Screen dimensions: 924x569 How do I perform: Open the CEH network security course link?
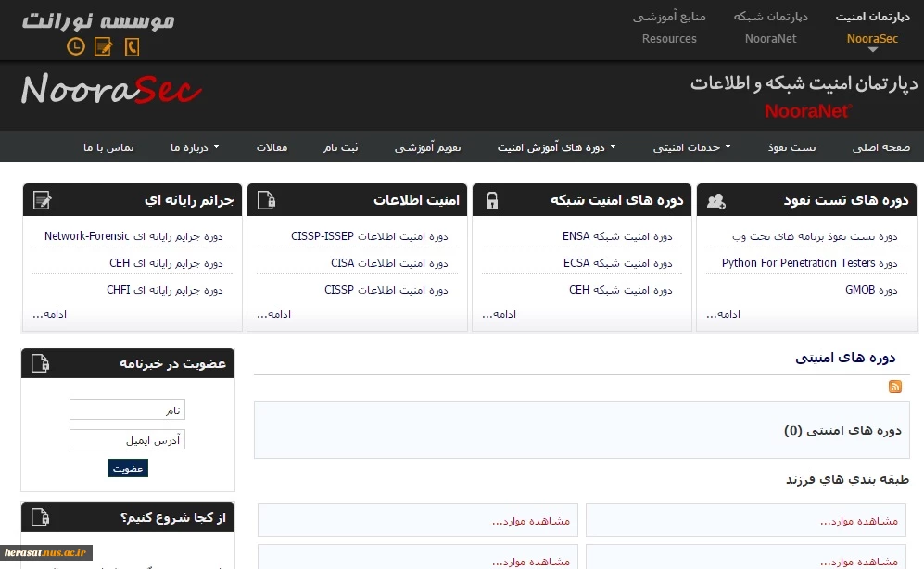point(621,290)
